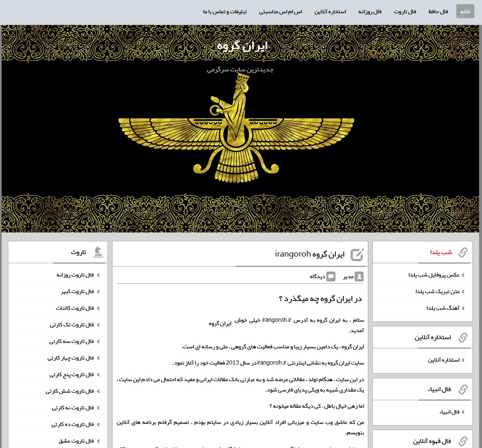This screenshot has height=448, width=482.
Task: Click the chess knight icon beside تاروت
Action: 98,252
